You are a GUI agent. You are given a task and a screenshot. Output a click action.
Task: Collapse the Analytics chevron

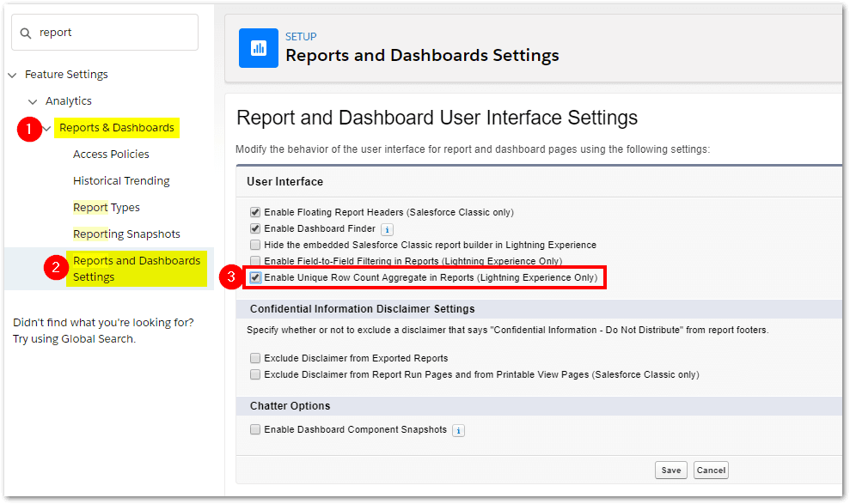pyautogui.click(x=33, y=101)
